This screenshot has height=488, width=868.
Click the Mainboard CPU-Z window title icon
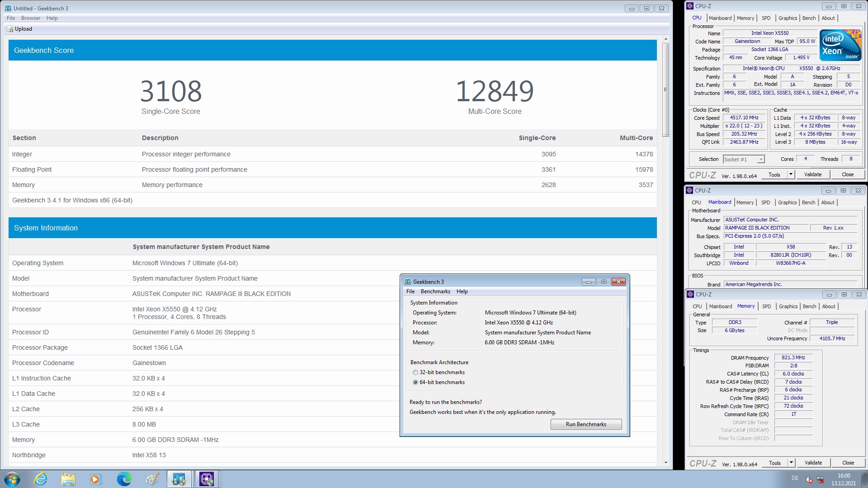tap(689, 190)
